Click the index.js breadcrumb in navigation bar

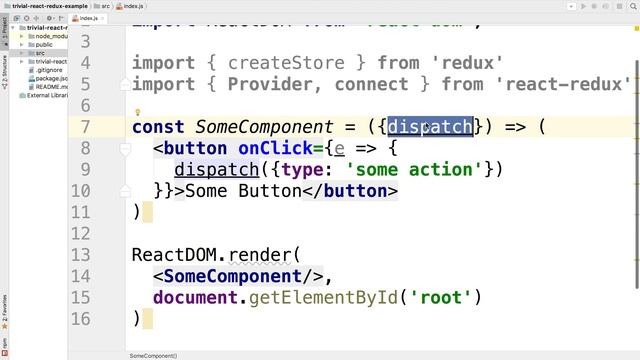(x=130, y=6)
